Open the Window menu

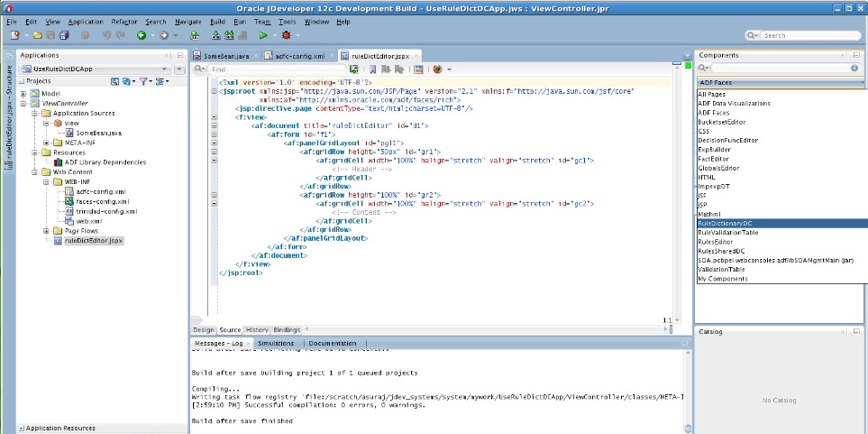point(316,22)
